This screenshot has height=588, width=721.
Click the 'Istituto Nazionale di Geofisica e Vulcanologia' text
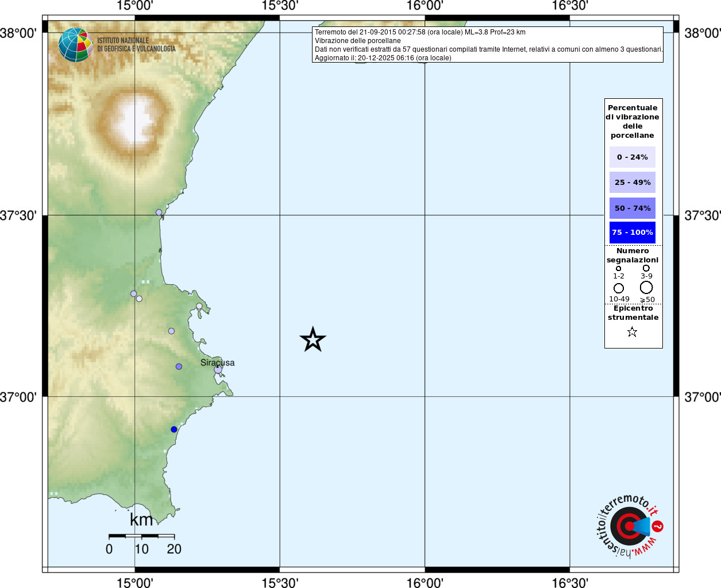click(136, 45)
